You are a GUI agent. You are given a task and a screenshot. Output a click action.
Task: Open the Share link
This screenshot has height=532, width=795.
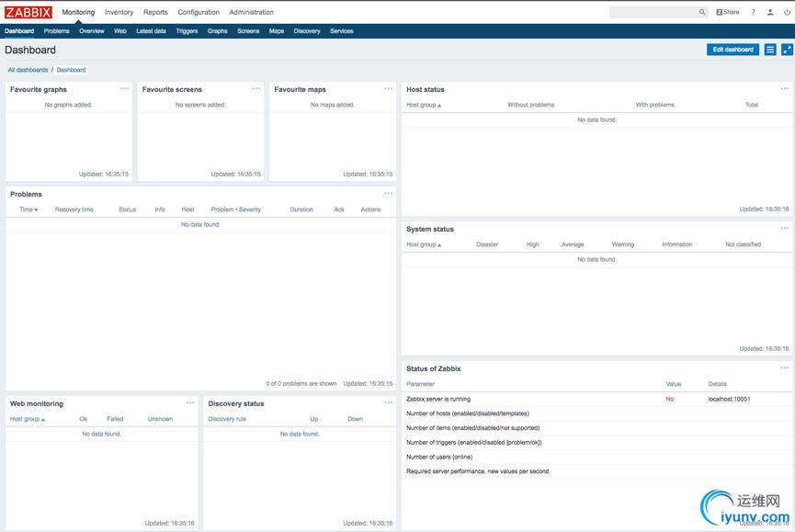tap(728, 12)
